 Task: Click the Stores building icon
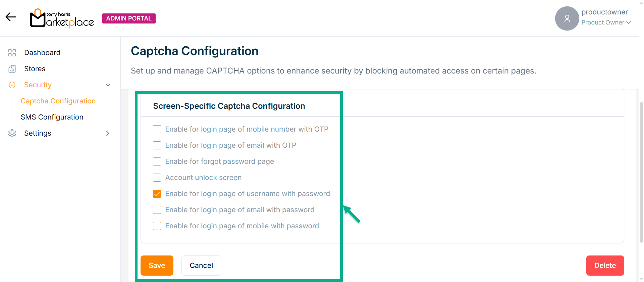[x=12, y=69]
